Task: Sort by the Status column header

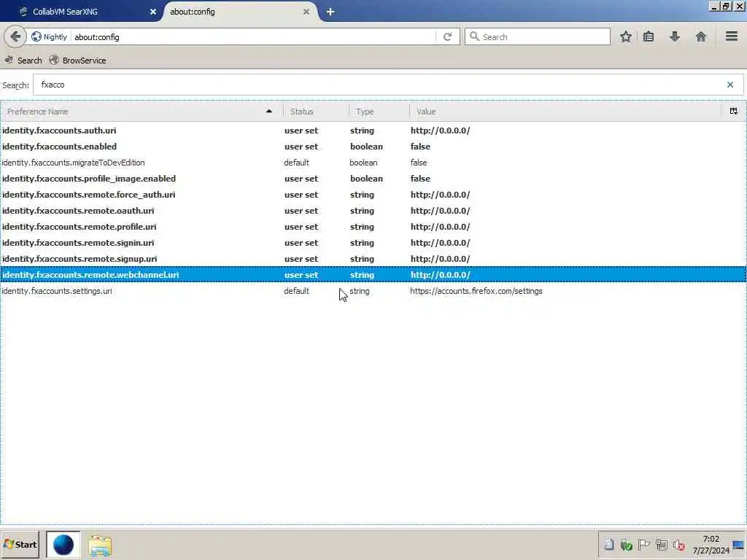Action: tap(317, 112)
